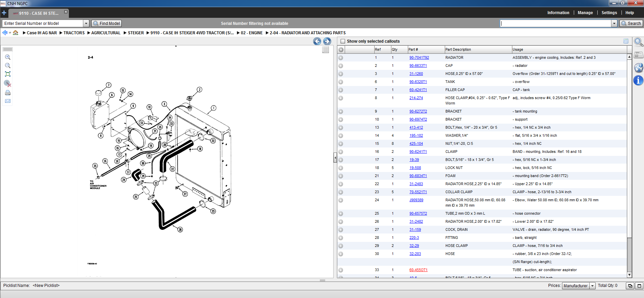Viewport: 644px width, 298px height.
Task: Open part link 31-2483
Action: click(416, 184)
